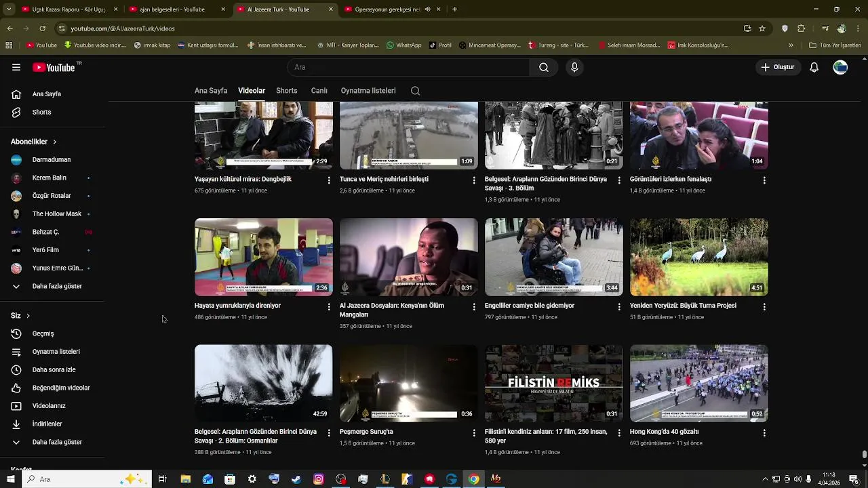Click the page vertical scrollbar handle
Screen dimensions: 868x488
pos(864,454)
